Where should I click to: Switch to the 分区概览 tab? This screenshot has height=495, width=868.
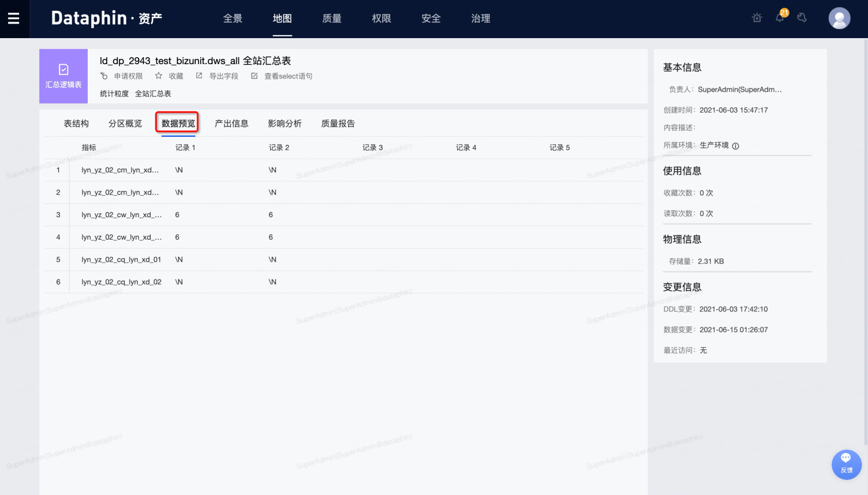coord(125,124)
